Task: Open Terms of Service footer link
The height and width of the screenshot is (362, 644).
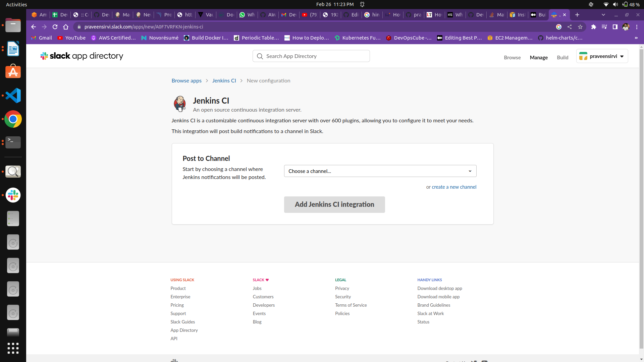Action: point(351,305)
